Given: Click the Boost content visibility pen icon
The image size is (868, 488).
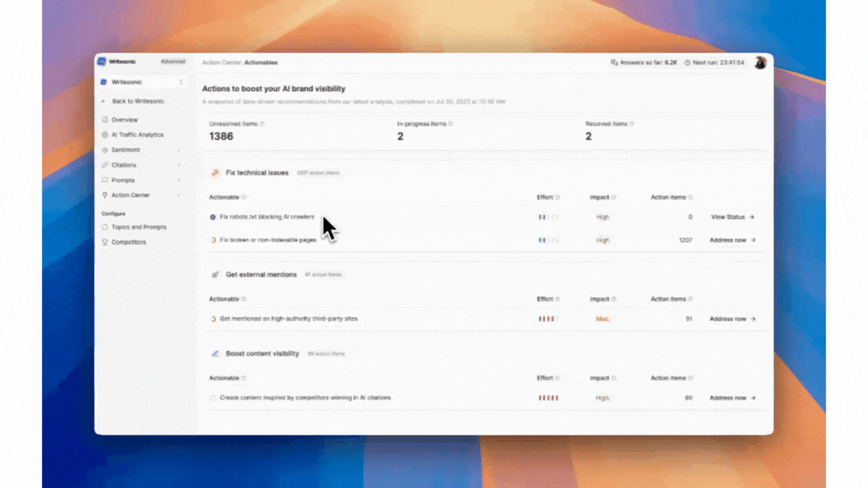Looking at the screenshot, I should [215, 353].
